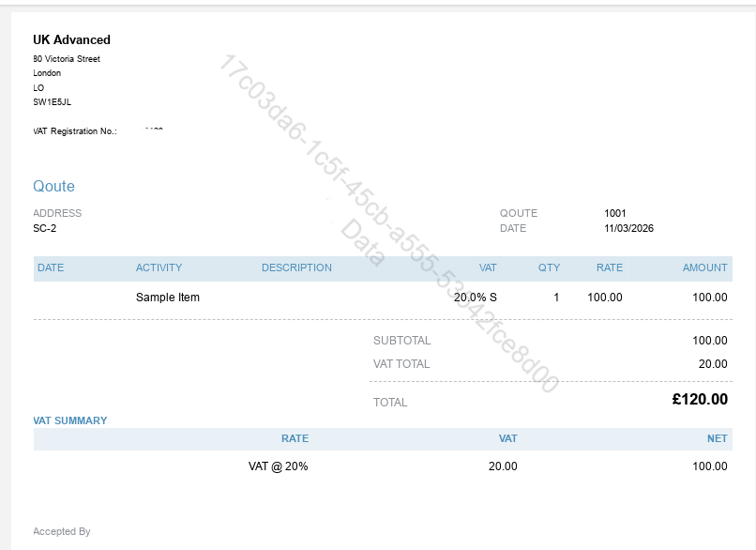Select the Sample Item line entry
Viewport: 756px width, 550px height.
(168, 298)
